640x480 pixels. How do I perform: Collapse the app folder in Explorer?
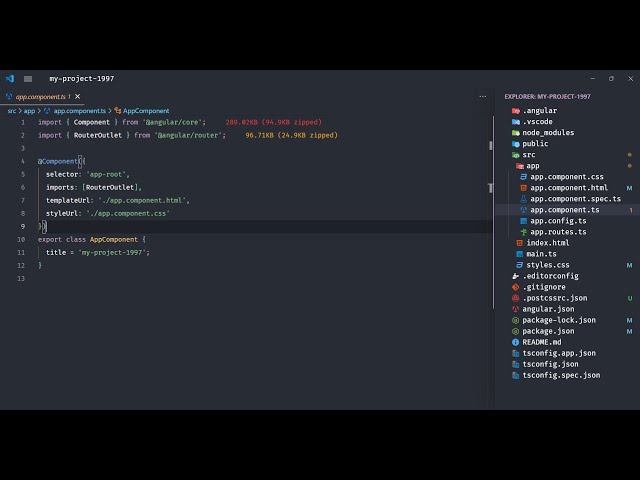(x=532, y=166)
